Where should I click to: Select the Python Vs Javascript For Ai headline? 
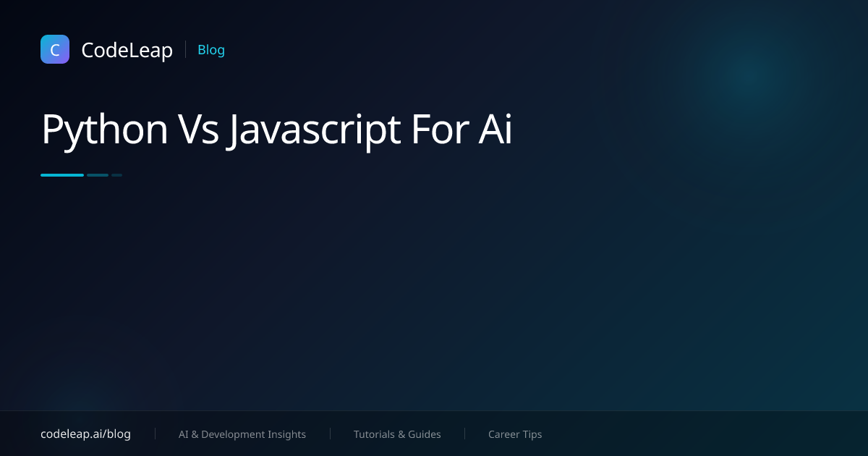tap(276, 130)
